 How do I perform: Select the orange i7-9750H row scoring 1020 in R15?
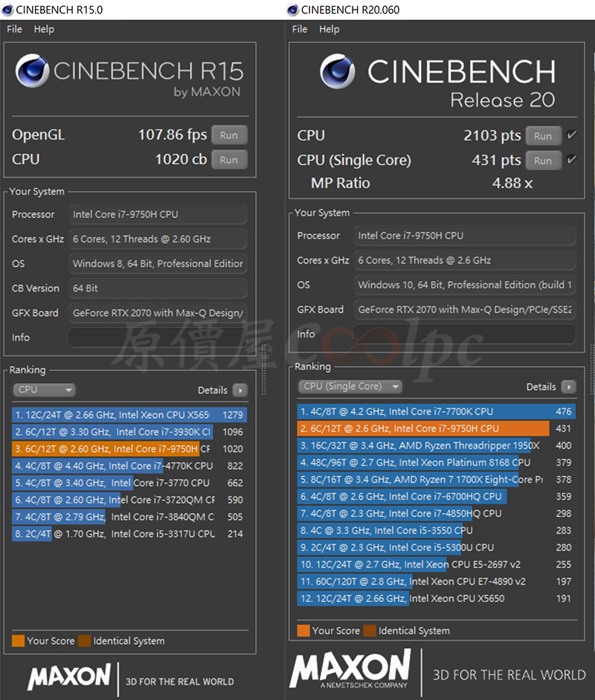tap(129, 449)
